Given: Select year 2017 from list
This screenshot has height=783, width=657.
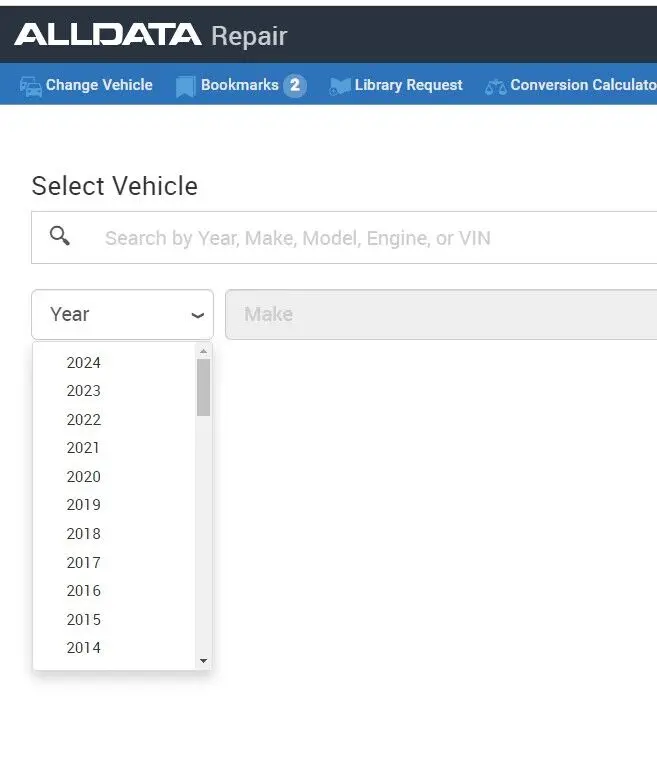Looking at the screenshot, I should [114, 562].
